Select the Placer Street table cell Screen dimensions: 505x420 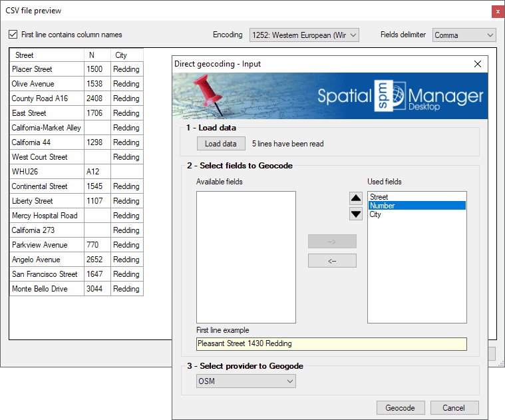[47, 69]
